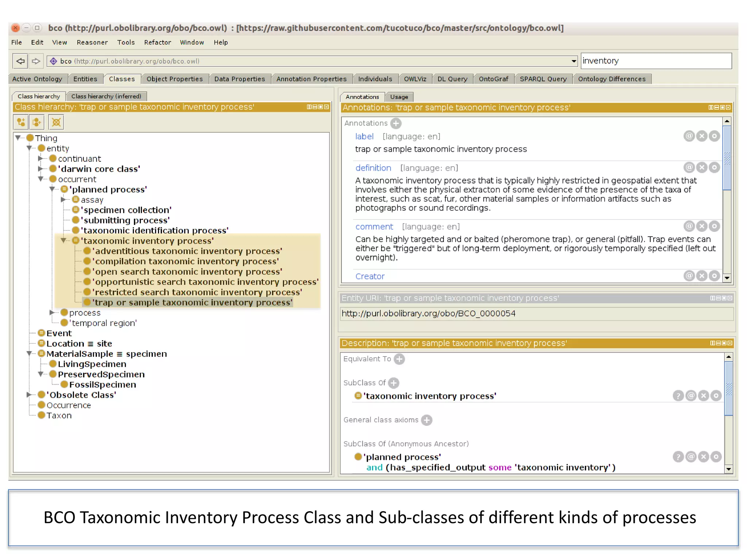Click the Entity URI text field

(537, 314)
